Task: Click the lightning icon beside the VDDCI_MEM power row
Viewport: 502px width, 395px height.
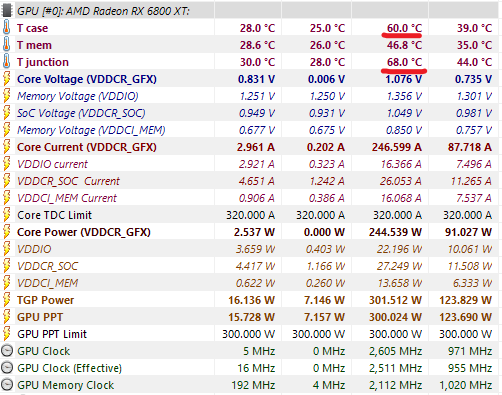Action: (x=6, y=283)
